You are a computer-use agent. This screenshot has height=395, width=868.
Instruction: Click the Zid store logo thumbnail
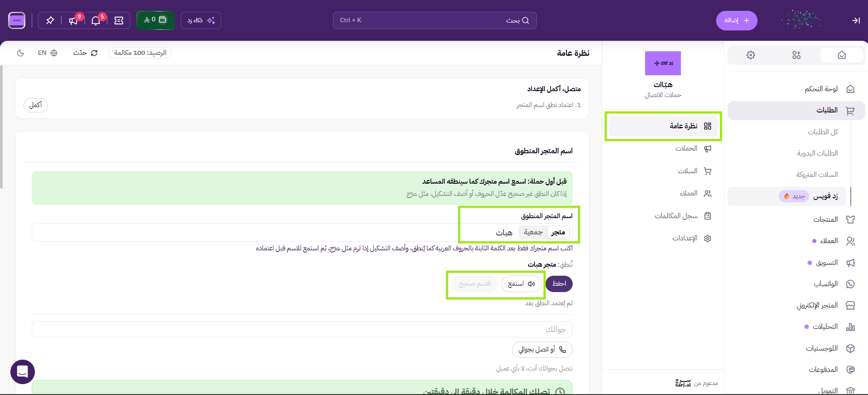[x=663, y=63]
